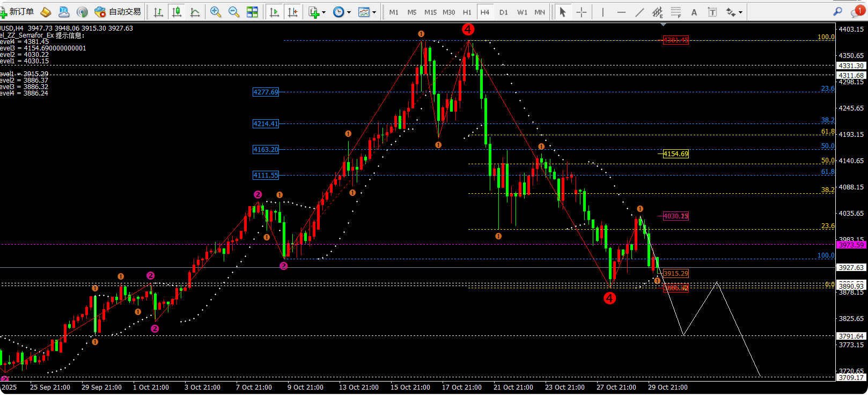Click the yellow 4154.69 price label
868x395 pixels.
[x=675, y=154]
